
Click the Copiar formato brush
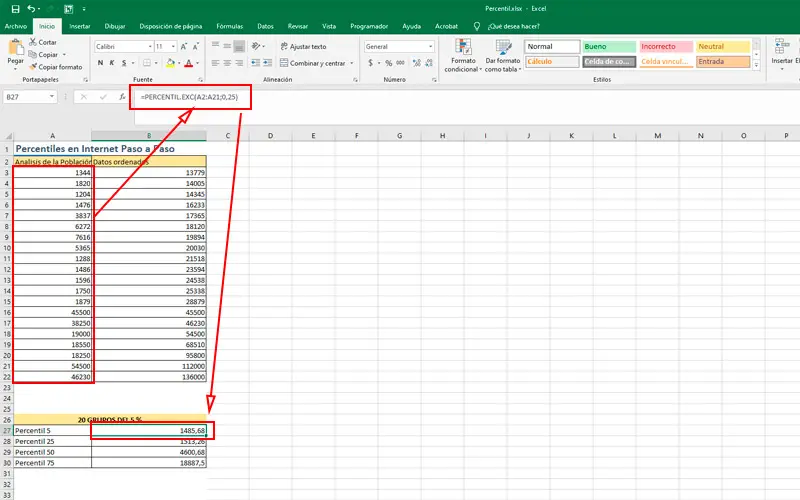coord(34,67)
